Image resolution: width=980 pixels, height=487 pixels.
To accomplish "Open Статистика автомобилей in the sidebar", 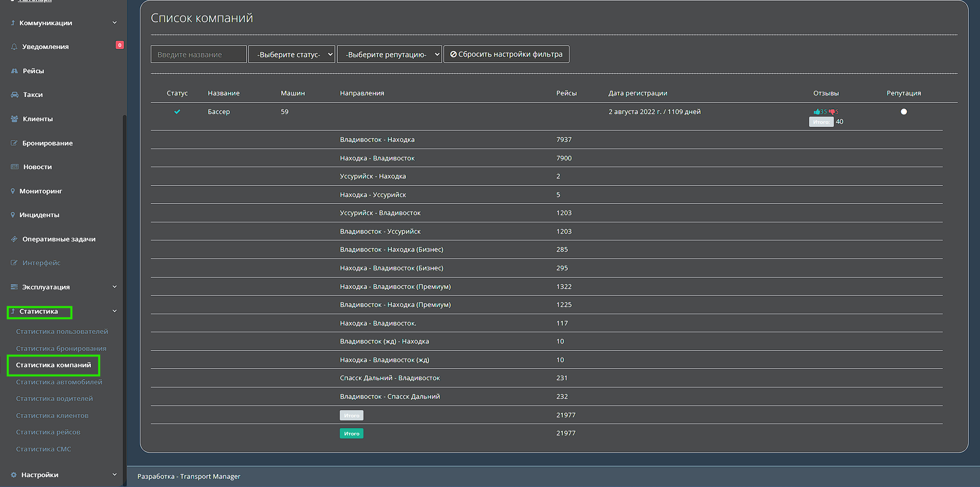I will click(59, 382).
